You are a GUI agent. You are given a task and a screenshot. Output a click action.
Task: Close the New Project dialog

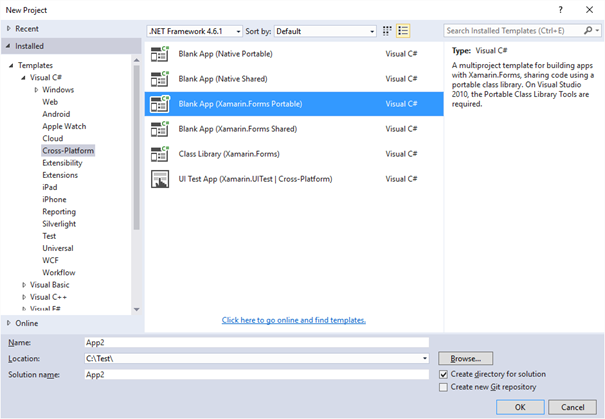point(589,10)
